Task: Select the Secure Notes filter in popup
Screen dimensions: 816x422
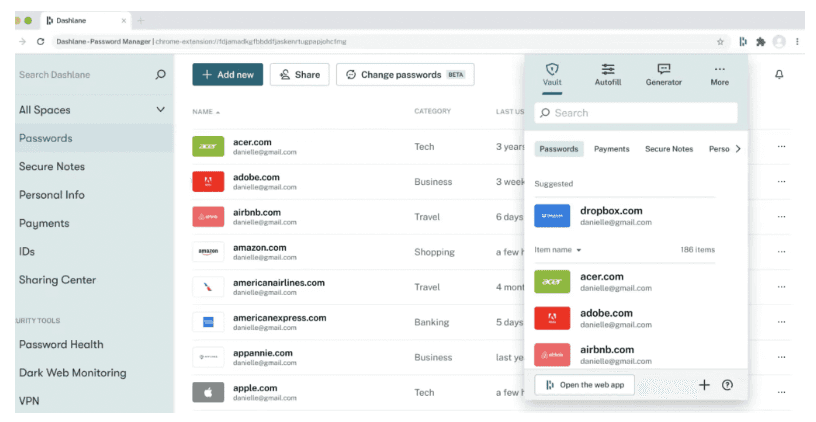Action: coord(669,149)
